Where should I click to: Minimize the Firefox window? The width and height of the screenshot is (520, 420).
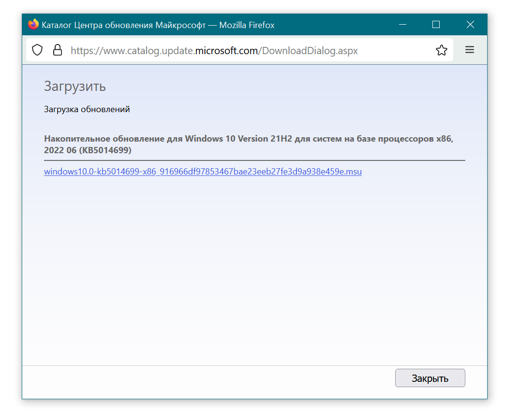pos(402,25)
